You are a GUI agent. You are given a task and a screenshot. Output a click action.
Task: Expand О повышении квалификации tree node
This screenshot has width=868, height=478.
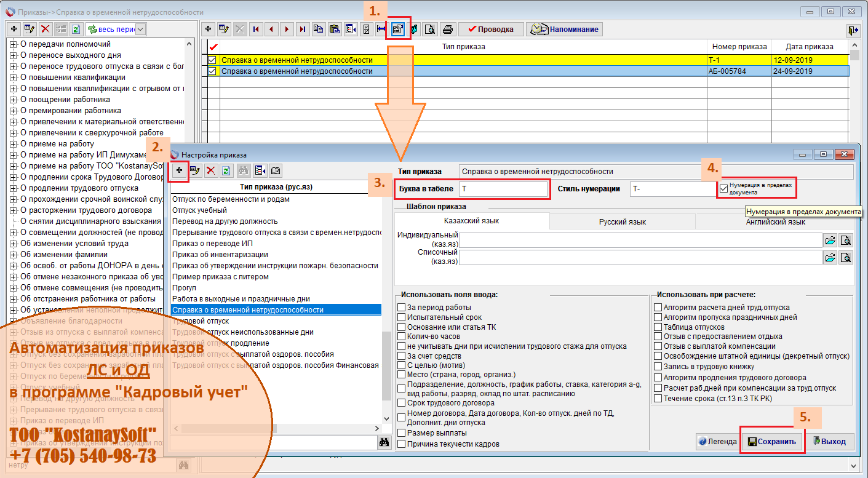click(x=13, y=78)
